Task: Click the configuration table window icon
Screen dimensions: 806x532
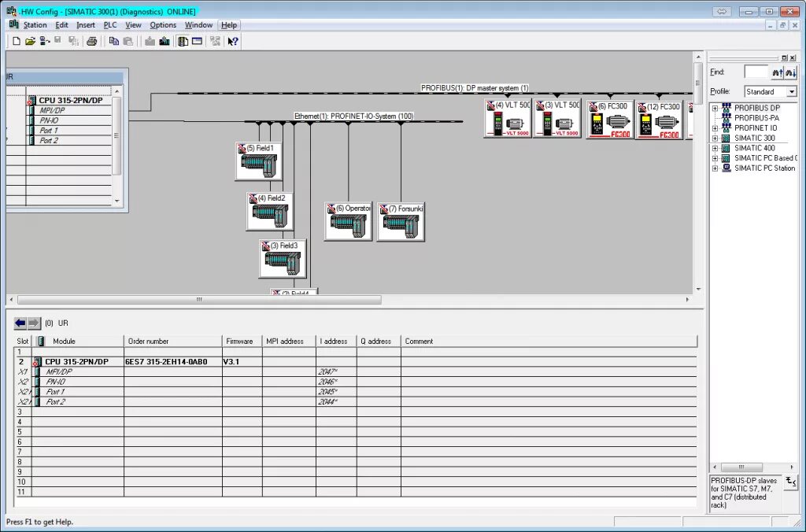Action: pos(197,41)
